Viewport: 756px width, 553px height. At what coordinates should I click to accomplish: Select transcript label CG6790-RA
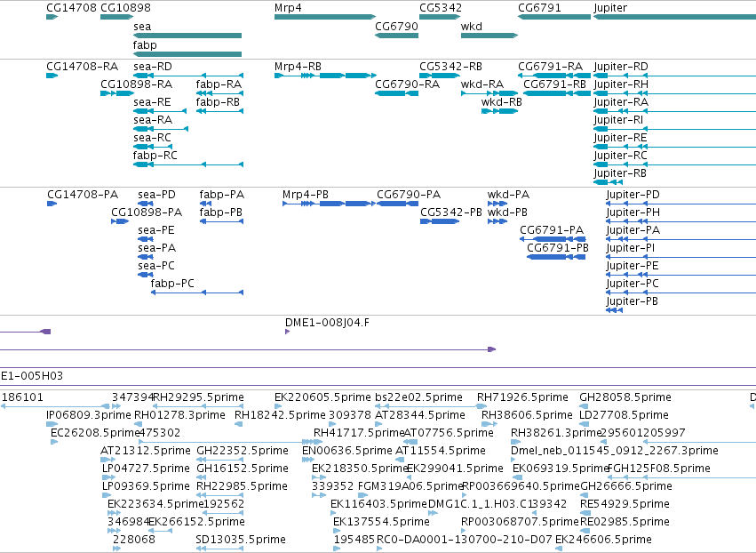pyautogui.click(x=407, y=84)
